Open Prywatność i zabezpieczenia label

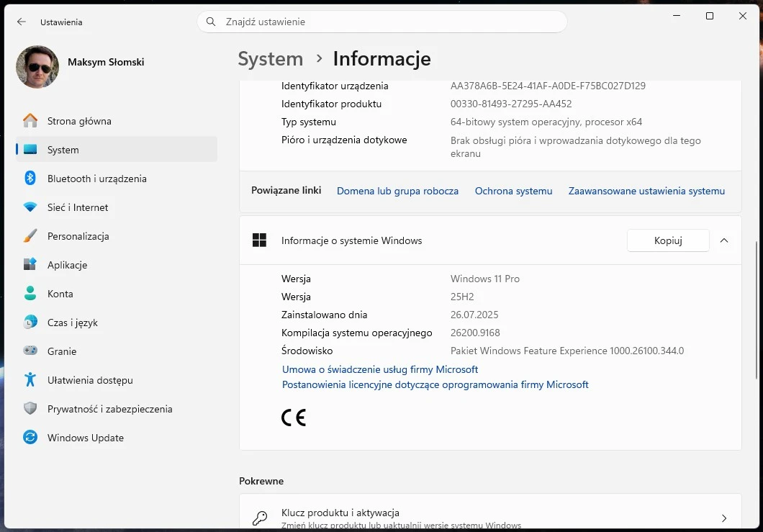(x=110, y=409)
